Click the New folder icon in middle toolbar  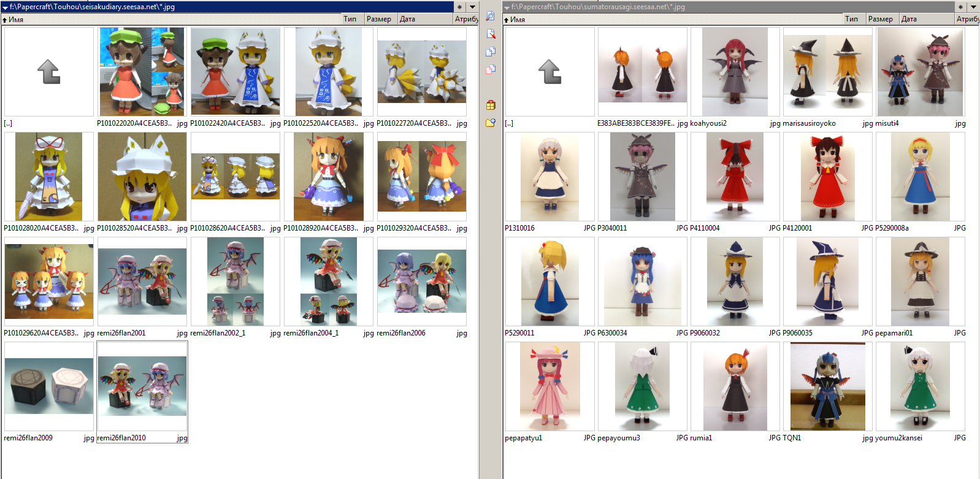(491, 123)
